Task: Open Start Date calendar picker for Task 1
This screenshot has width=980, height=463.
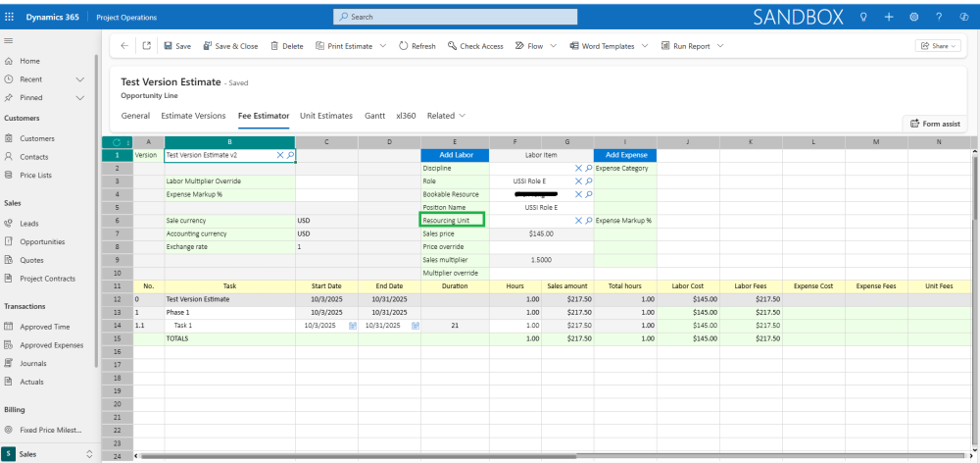Action: [352, 325]
